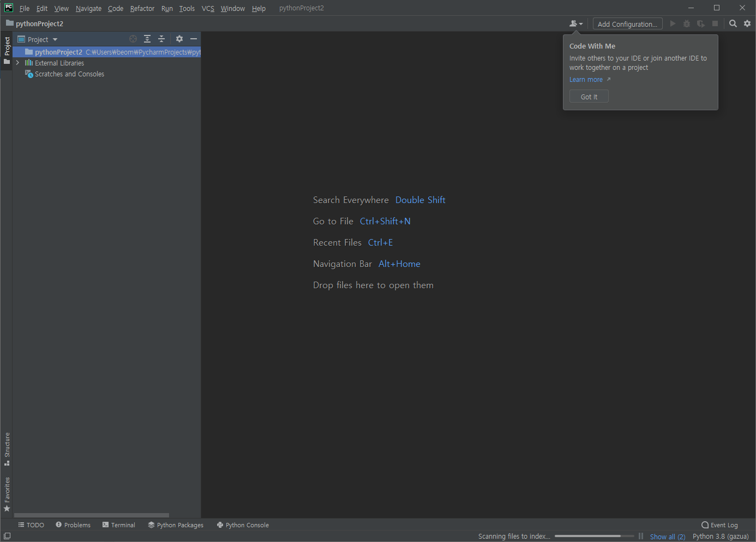Toggle the Favorites tool window tab
This screenshot has width=756, height=542.
coord(7,495)
